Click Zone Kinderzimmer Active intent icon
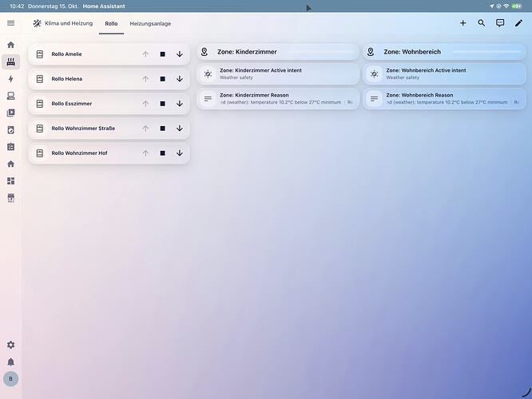Screen dimensions: 532x399 pyautogui.click(x=208, y=74)
